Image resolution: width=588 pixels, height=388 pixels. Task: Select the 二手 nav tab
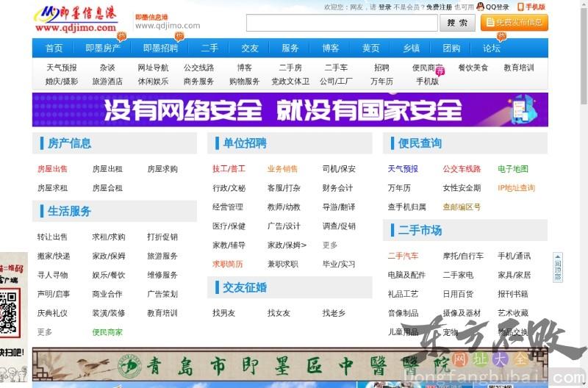[x=209, y=48]
